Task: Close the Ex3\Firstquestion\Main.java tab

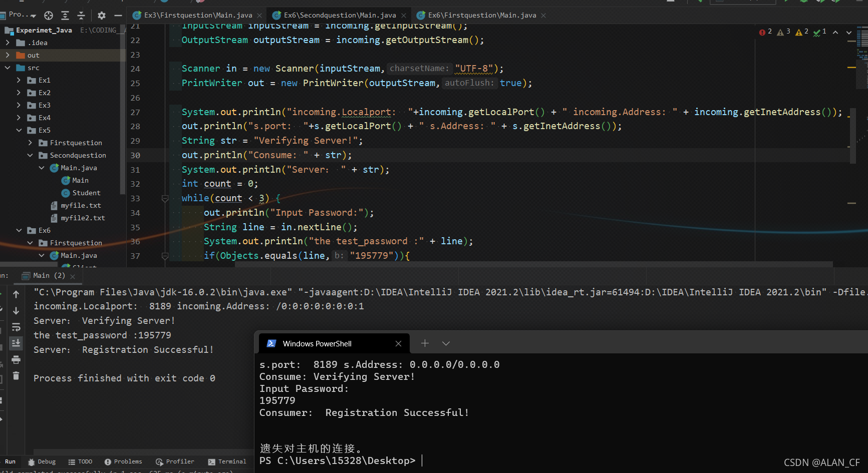Action: coord(259,16)
